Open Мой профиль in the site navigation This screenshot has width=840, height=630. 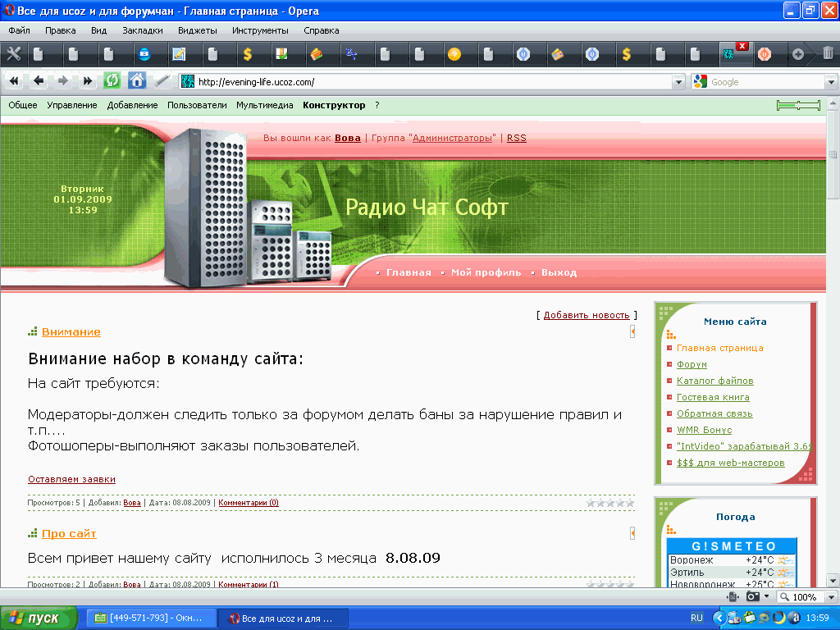(x=486, y=272)
